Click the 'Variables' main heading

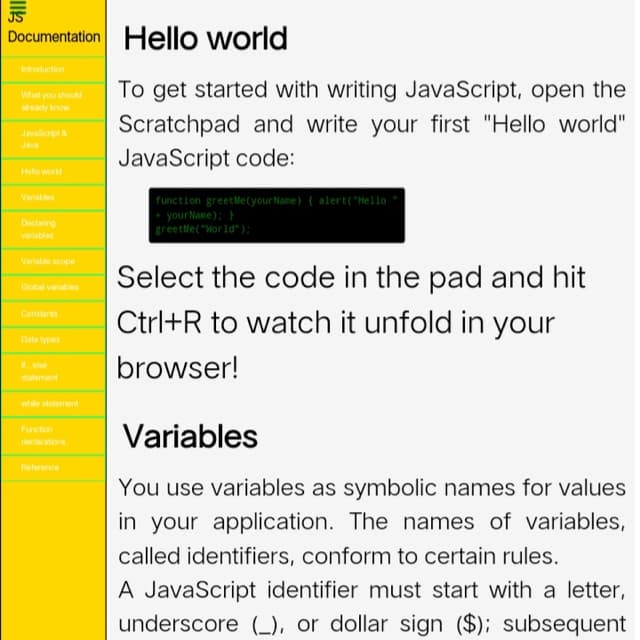tap(190, 436)
